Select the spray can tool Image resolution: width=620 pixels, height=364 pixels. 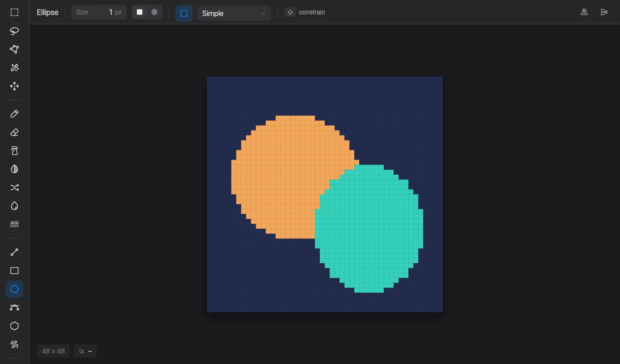point(15,151)
